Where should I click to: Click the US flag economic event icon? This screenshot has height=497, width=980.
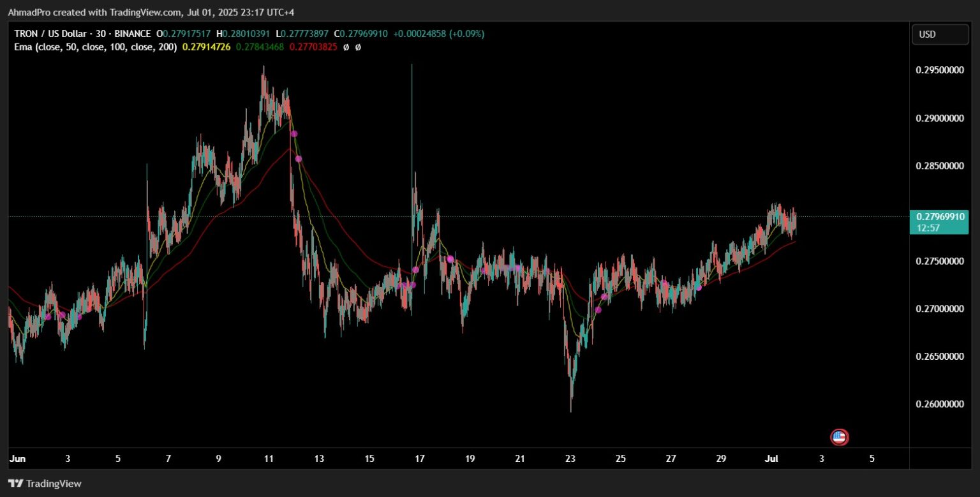839,437
